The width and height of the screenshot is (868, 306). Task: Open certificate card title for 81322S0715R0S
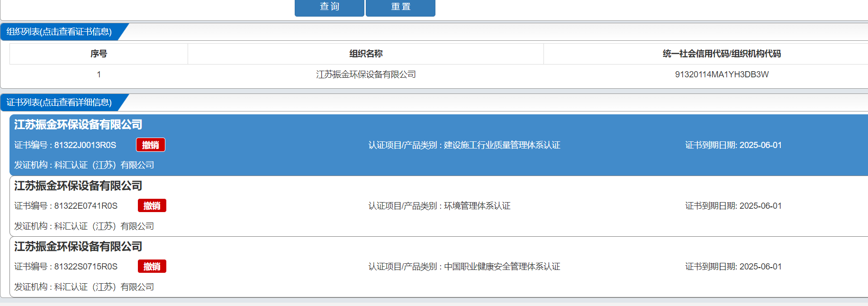(78, 246)
